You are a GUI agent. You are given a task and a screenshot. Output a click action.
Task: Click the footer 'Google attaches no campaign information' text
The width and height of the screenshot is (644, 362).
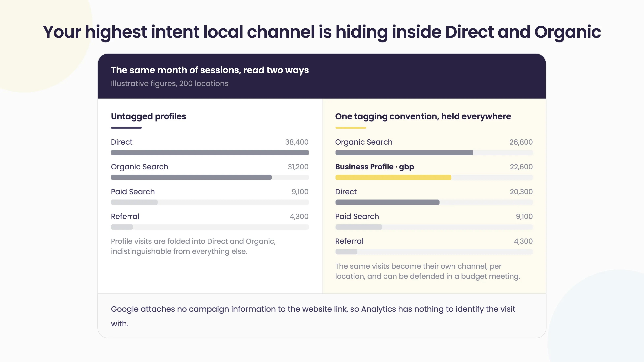[x=313, y=316]
